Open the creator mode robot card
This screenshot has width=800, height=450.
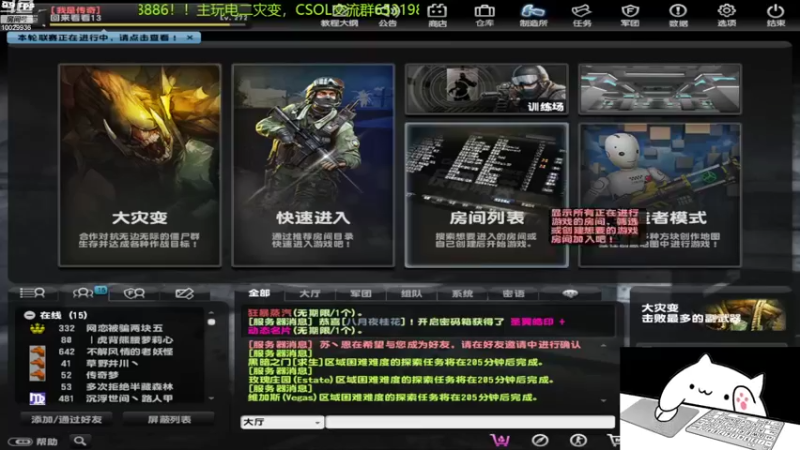point(660,194)
